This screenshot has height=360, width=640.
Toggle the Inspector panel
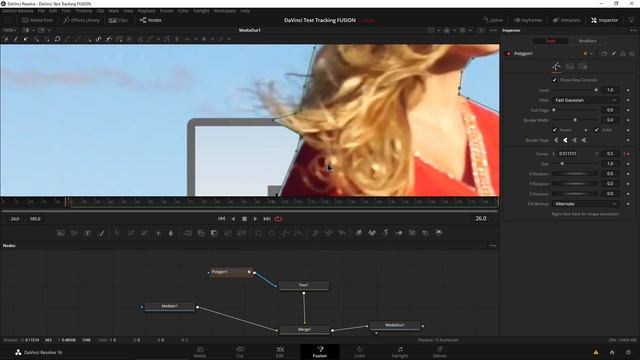coord(604,20)
